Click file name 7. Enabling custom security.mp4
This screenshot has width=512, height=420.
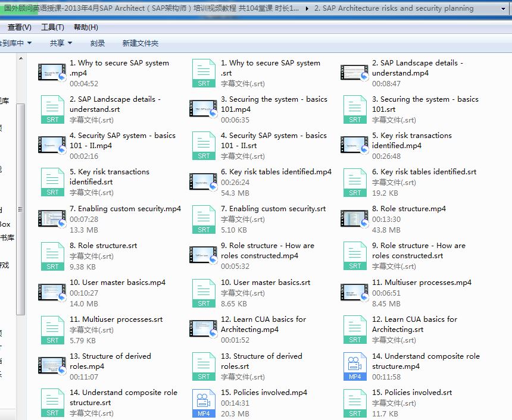point(126,209)
